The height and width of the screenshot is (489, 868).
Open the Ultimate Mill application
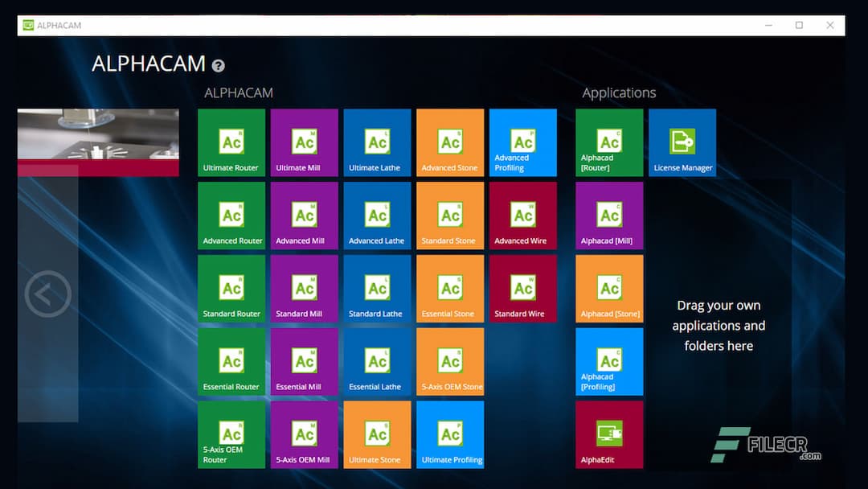pos(304,142)
